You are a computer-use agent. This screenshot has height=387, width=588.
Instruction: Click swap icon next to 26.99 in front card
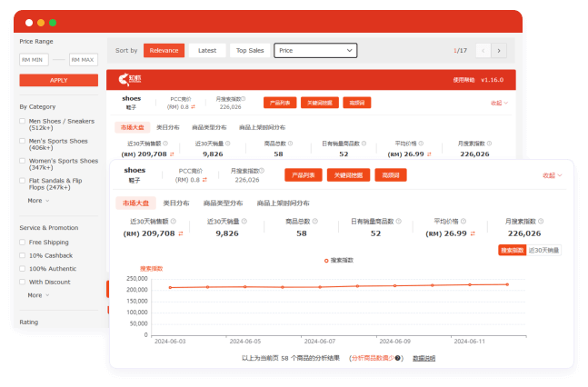point(471,233)
